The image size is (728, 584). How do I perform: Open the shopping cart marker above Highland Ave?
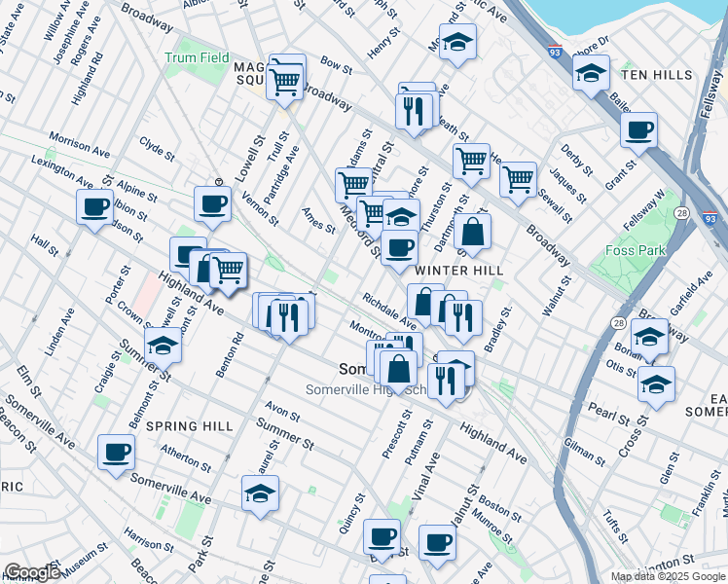(228, 270)
